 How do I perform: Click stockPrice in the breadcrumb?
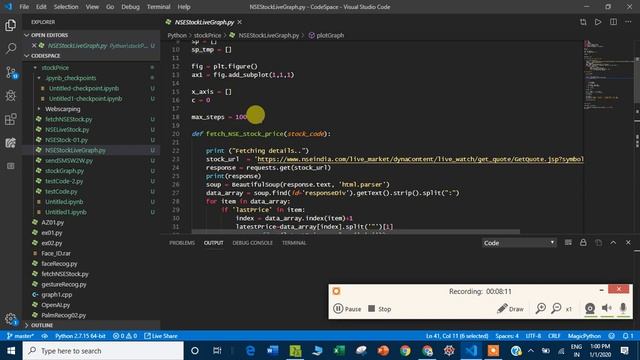click(x=207, y=36)
